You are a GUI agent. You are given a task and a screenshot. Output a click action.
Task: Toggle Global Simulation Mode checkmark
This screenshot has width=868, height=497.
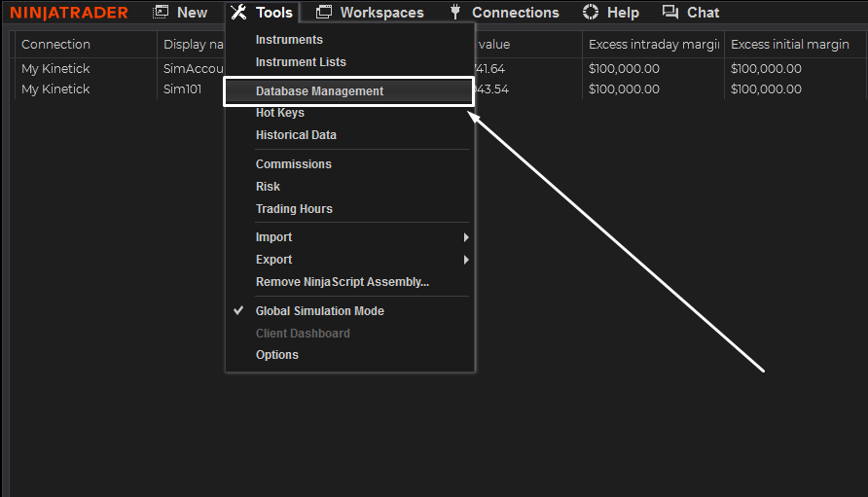click(238, 310)
